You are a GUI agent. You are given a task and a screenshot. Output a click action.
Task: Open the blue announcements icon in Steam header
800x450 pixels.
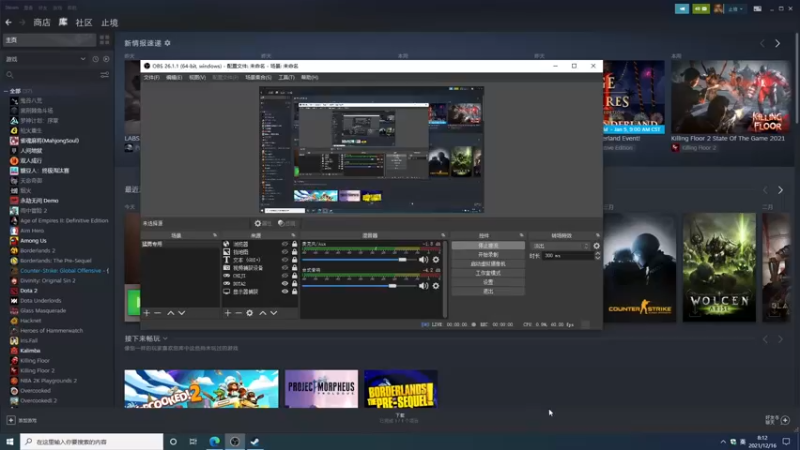(682, 9)
